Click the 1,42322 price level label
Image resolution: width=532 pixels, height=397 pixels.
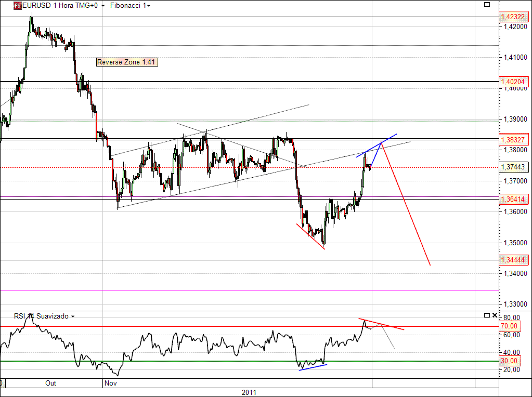pos(513,17)
